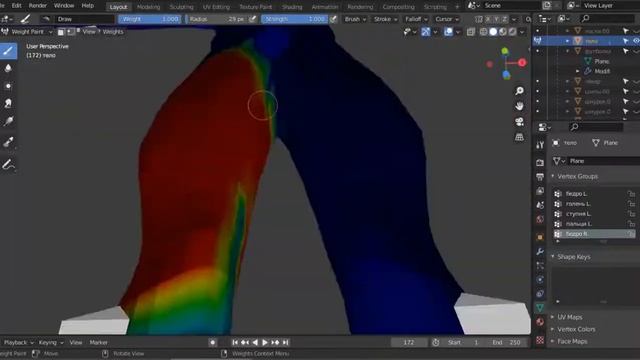Click the timeline Marker menu
Image resolution: width=640 pixels, height=360 pixels.
click(98, 342)
